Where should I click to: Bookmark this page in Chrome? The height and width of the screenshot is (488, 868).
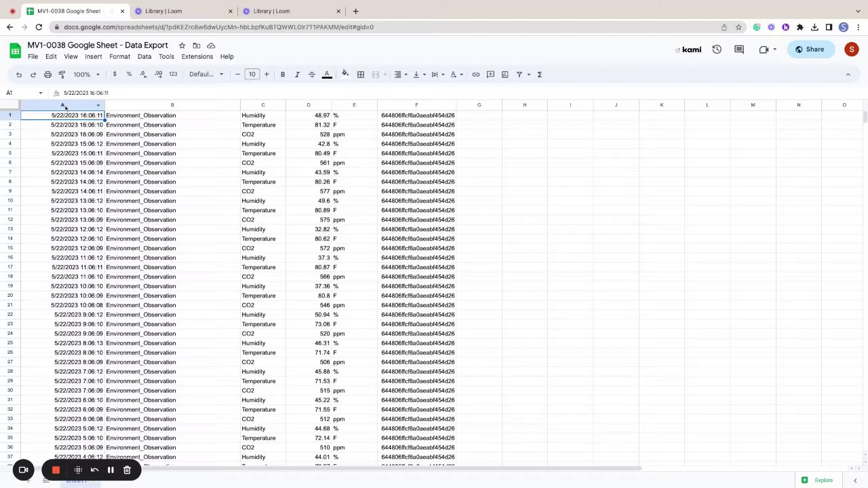[738, 27]
